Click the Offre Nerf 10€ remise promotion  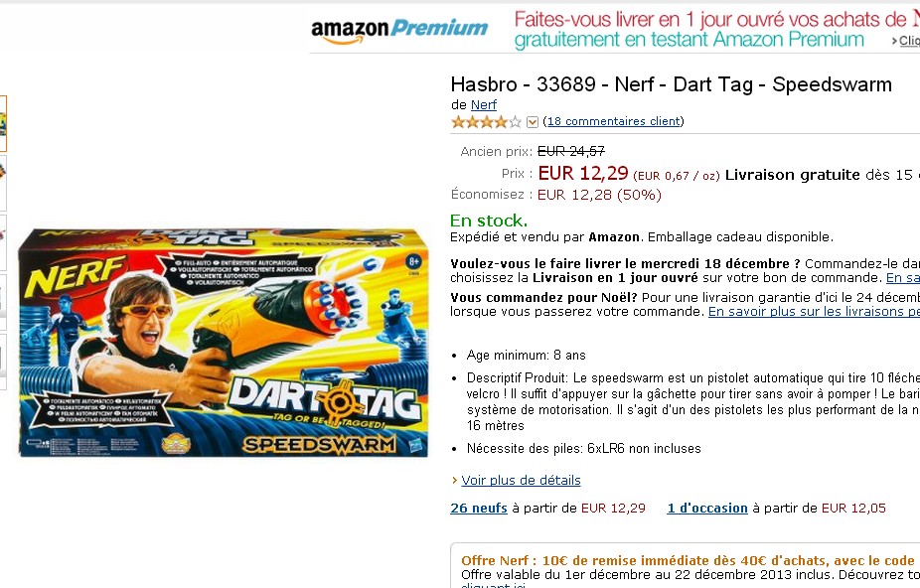(688, 560)
